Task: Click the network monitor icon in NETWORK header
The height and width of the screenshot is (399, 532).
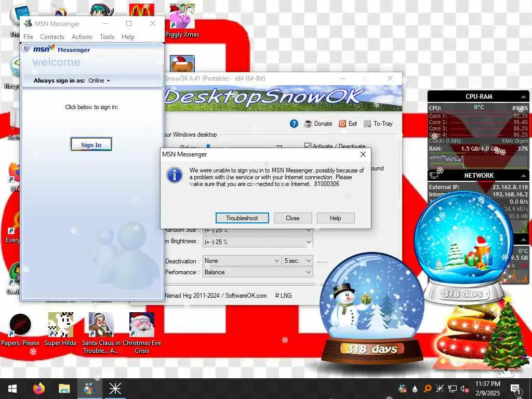Action: point(434,176)
